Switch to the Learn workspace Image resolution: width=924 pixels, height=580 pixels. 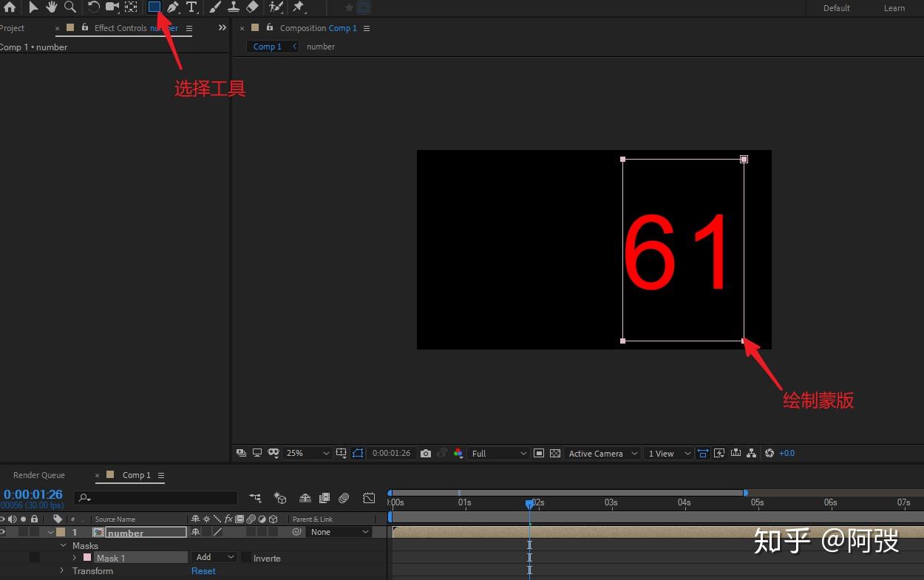[x=894, y=8]
